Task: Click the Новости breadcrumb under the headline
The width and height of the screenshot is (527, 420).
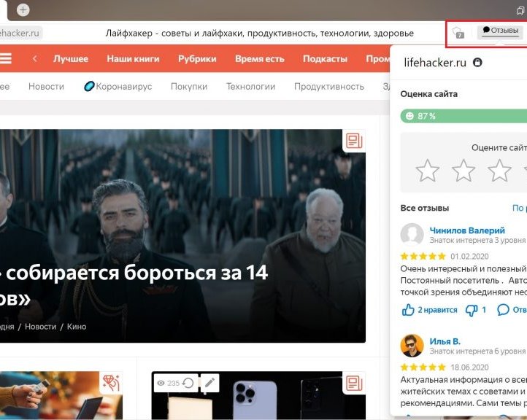Action: (x=41, y=327)
